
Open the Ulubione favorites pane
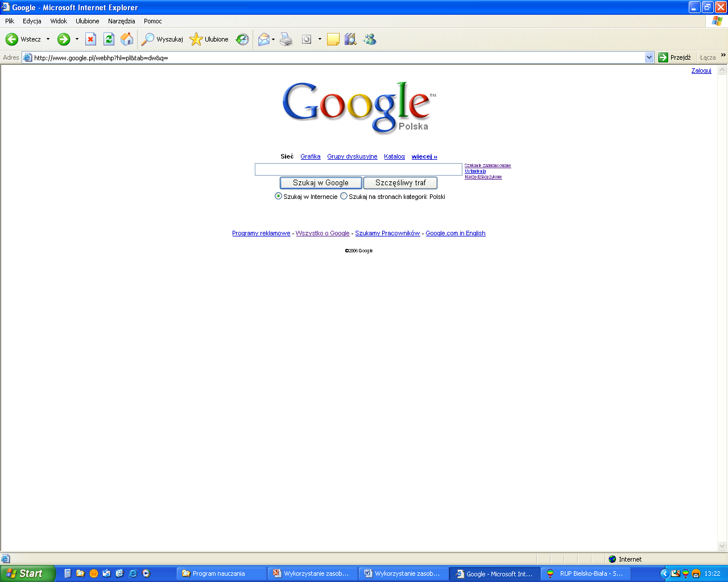209,39
